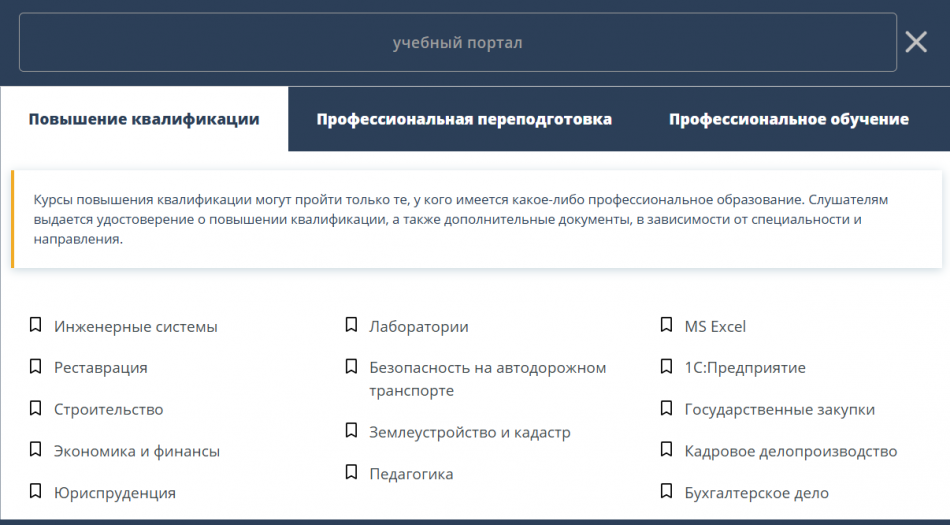Image resolution: width=950 pixels, height=525 pixels.
Task: Go to the Реставрация courses
Action: click(x=101, y=368)
